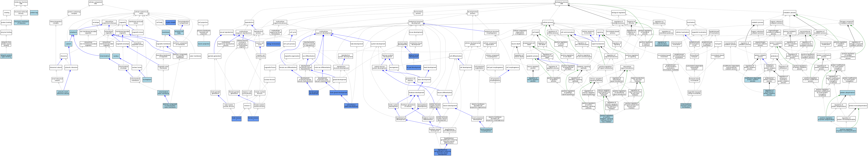The image size is (868, 156).
Task: Click the myelin sheath node
Action: coord(171,23)
